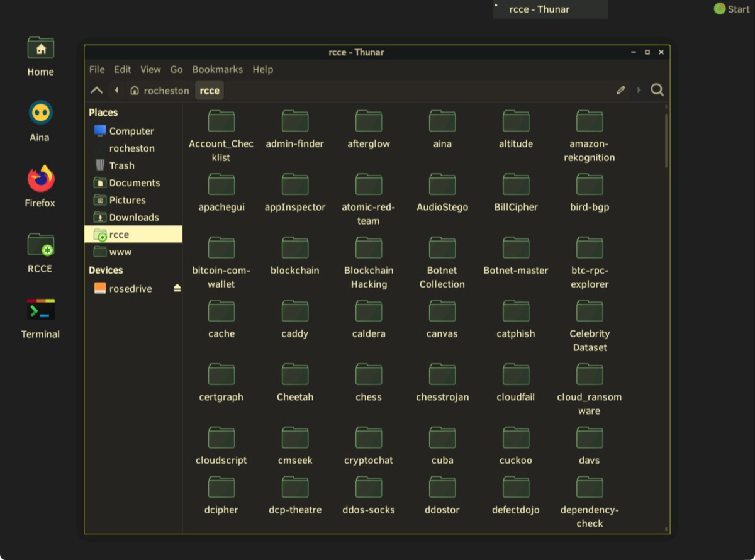Open the RCCE desktop folder icon
Viewport: 755px width, 560px height.
point(40,245)
